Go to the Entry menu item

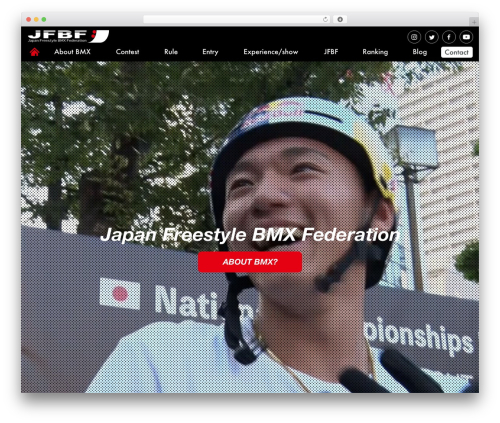[x=210, y=52]
